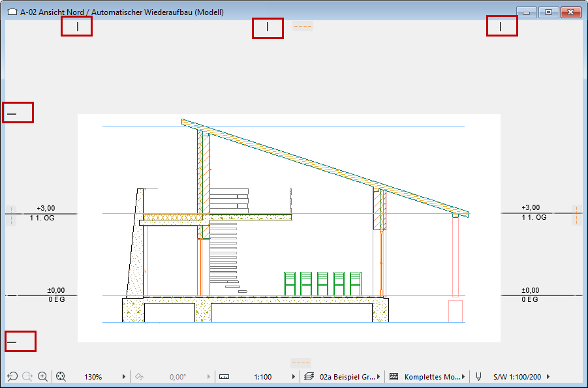The image size is (588, 388).
Task: Click the pen set icon
Action: (479, 377)
